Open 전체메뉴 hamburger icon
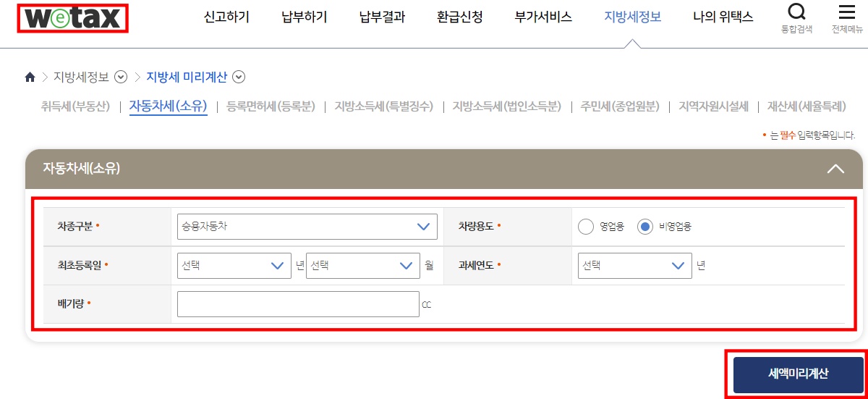Screen dimensions: 868x399 (x=847, y=12)
